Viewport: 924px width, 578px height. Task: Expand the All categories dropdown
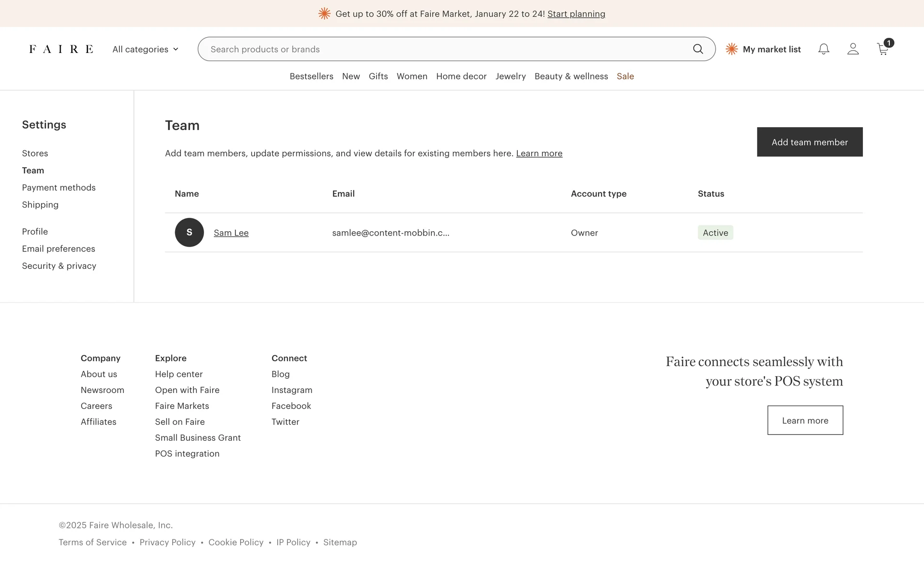145,49
